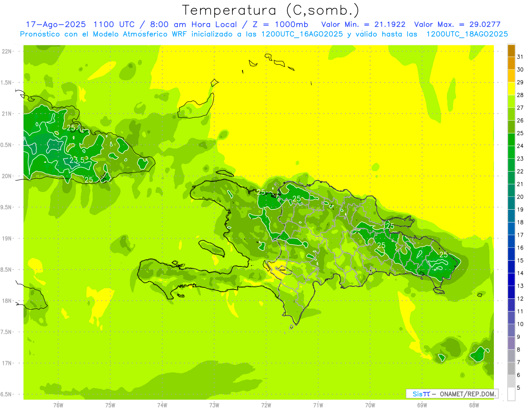This screenshot has height=411, width=532.
Task: Click the white colorbar swatch below 5
Action: (511, 394)
